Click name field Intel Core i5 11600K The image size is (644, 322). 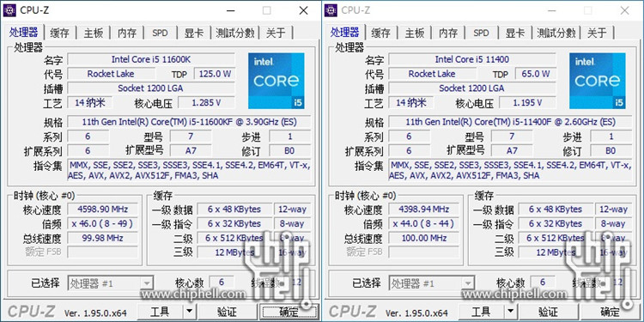(x=151, y=59)
